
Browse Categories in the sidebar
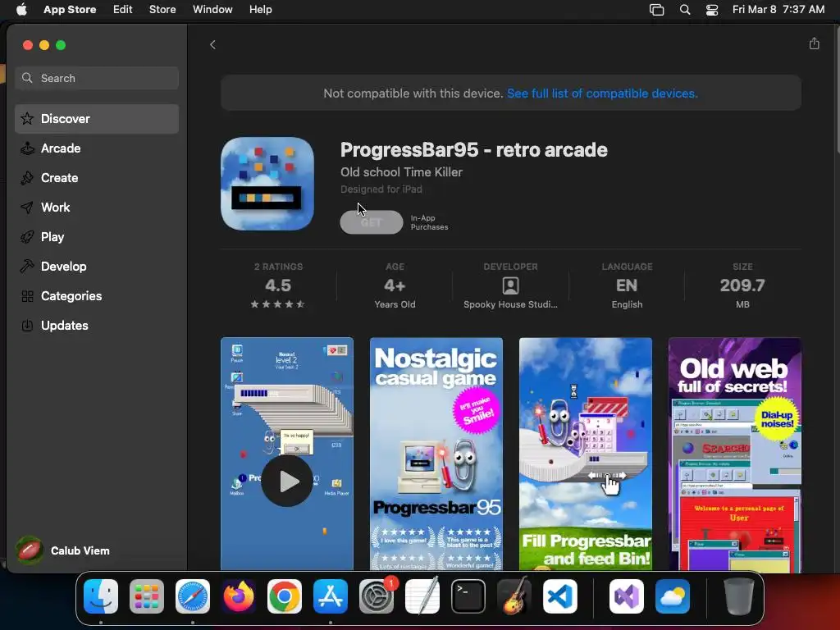coord(97,295)
